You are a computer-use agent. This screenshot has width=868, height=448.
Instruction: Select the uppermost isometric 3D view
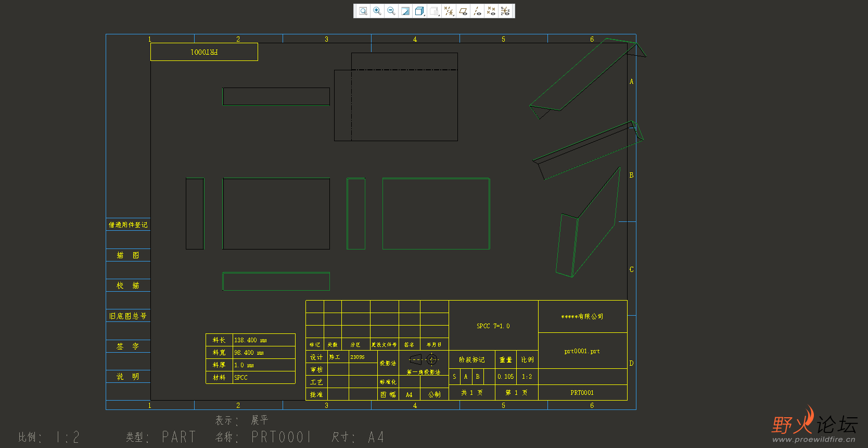click(x=588, y=78)
